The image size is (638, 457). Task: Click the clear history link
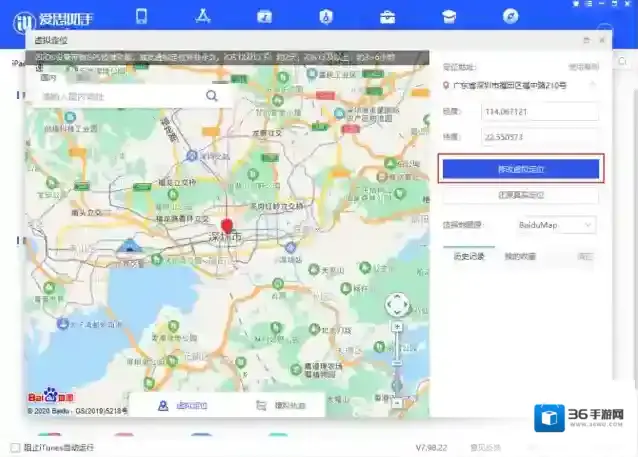[585, 256]
